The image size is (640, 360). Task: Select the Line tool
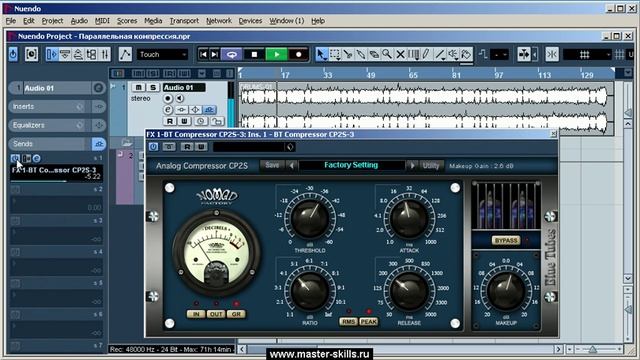tap(440, 54)
